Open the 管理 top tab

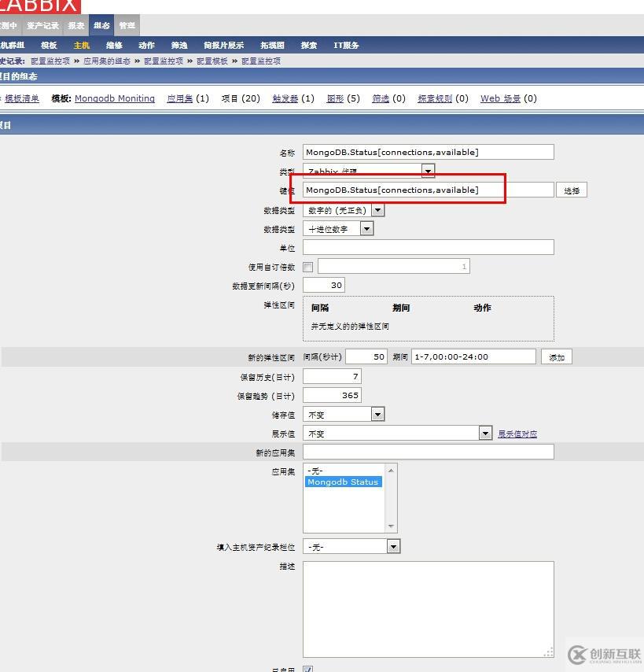coord(127,26)
